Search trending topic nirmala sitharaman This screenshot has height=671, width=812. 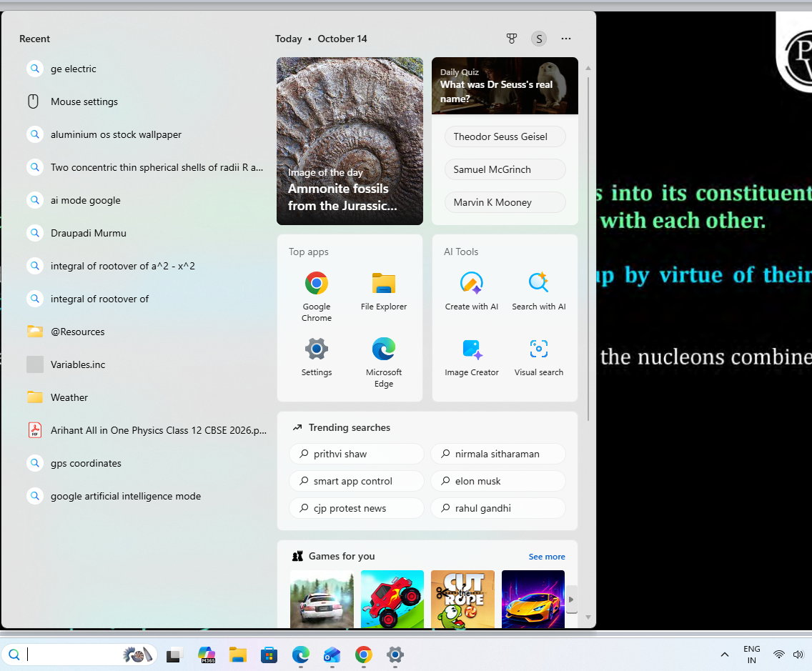pos(498,454)
